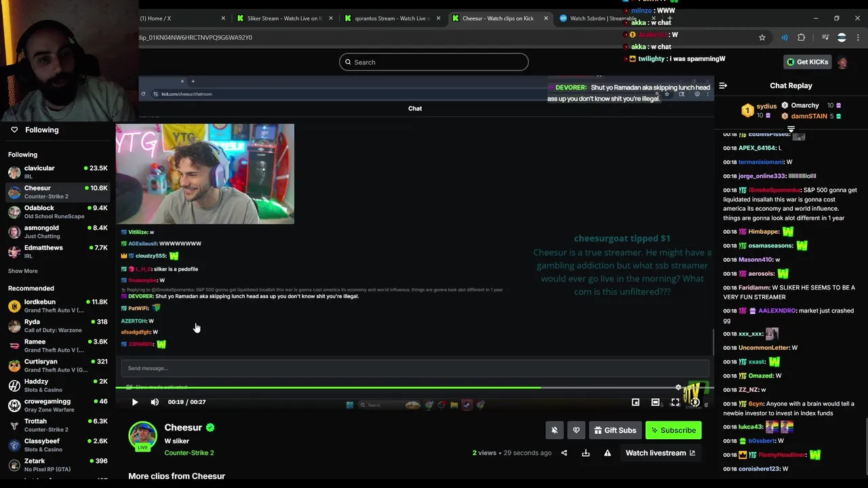868x488 pixels.
Task: Bookmark this page with the star icon
Action: point(762,37)
